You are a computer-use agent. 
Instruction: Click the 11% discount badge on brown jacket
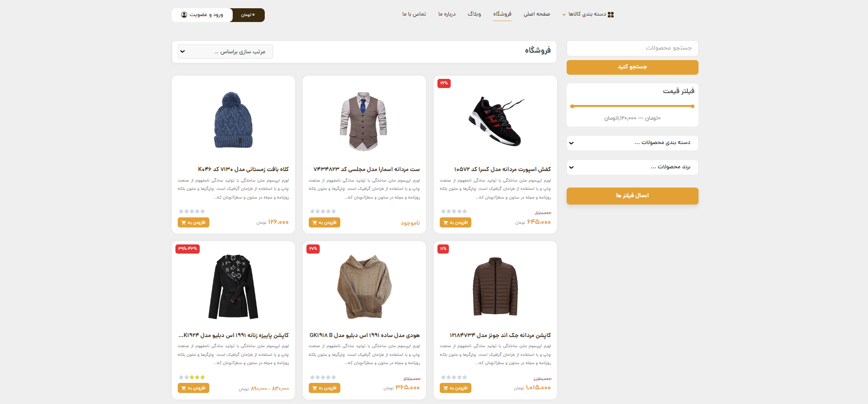(x=443, y=249)
